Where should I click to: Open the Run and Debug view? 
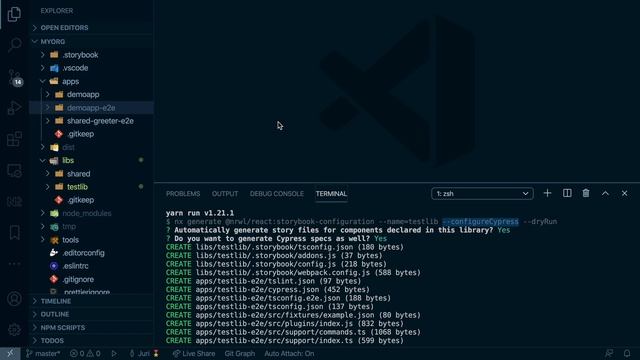pyautogui.click(x=14, y=108)
